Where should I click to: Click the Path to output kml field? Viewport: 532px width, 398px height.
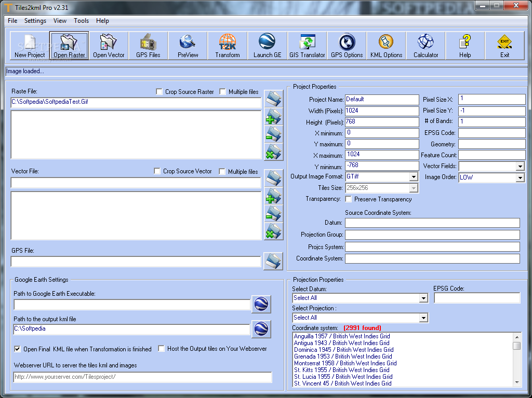[131, 329]
